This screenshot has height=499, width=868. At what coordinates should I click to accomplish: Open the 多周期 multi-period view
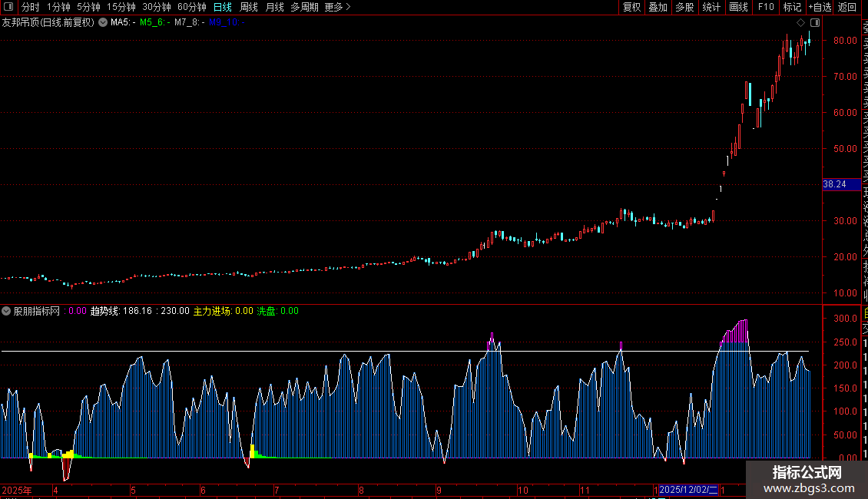[304, 7]
